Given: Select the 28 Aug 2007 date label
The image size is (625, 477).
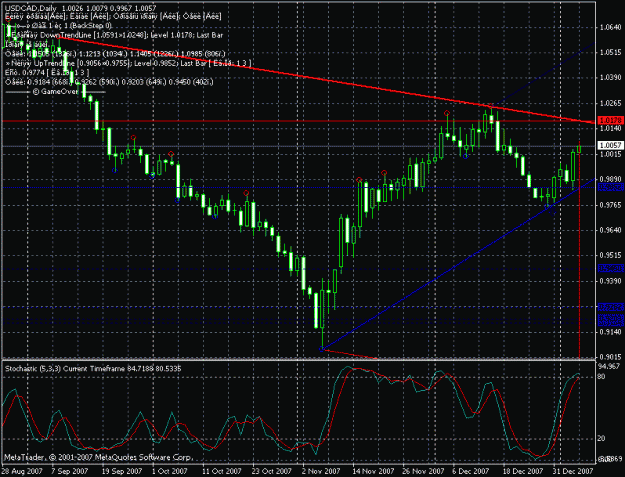Looking at the screenshot, I should 20,471.
